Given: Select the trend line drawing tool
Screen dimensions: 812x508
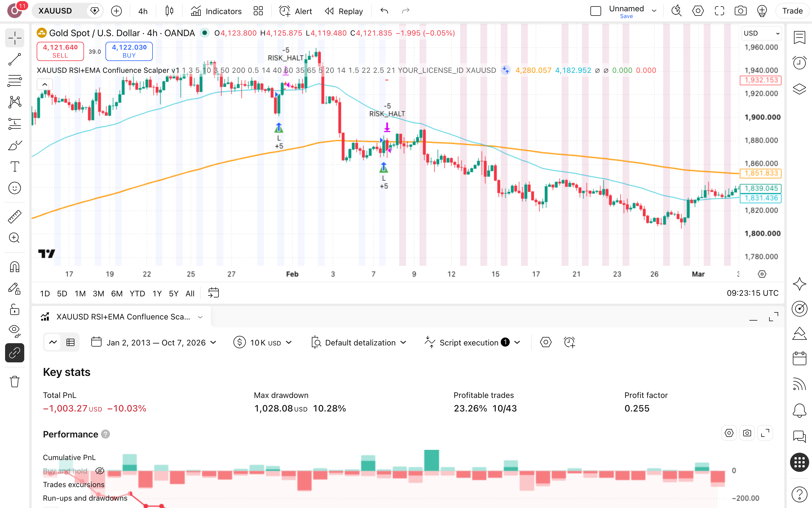Looking at the screenshot, I should click(14, 60).
